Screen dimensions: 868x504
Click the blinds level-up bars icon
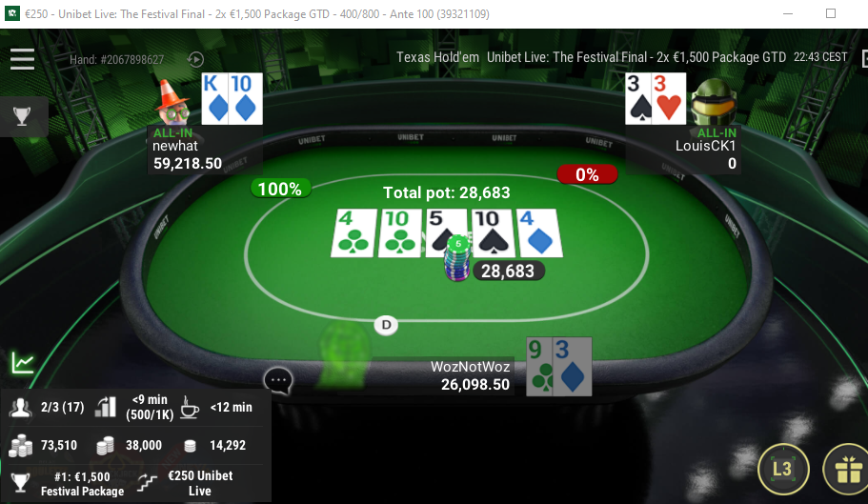click(105, 407)
